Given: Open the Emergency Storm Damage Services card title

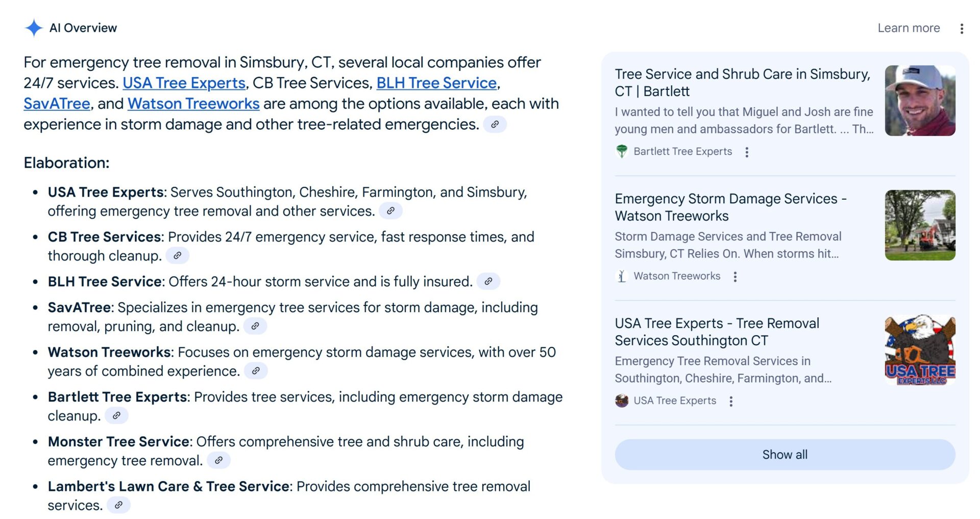Looking at the screenshot, I should point(730,207).
